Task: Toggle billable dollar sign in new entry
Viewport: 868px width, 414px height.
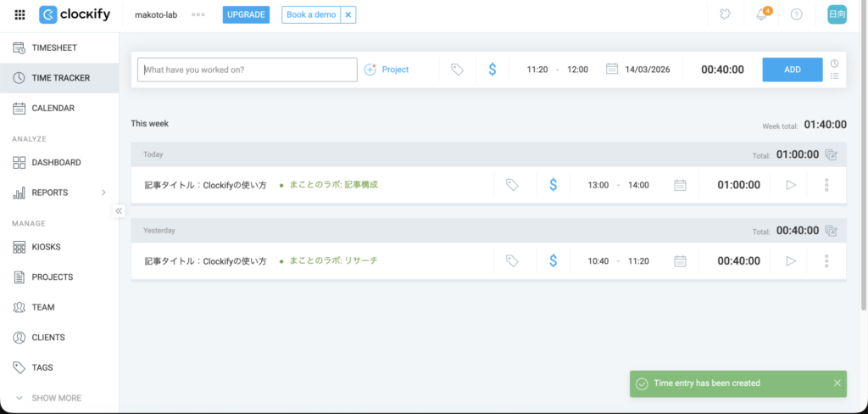Action: 492,70
